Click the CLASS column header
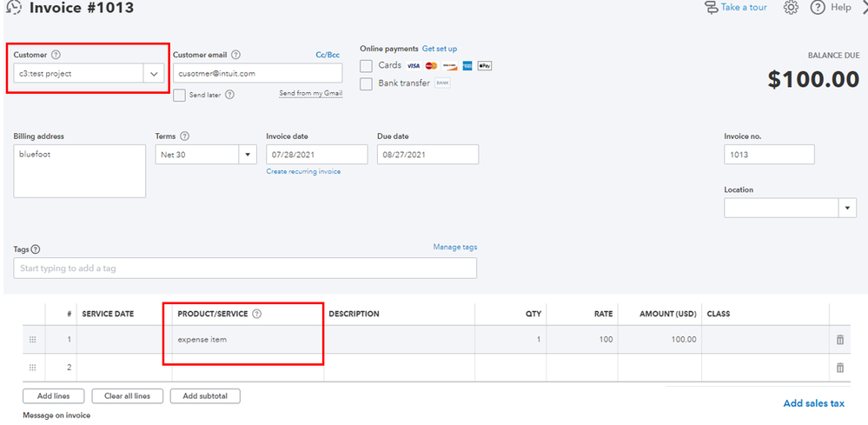The image size is (868, 425). pyautogui.click(x=719, y=314)
